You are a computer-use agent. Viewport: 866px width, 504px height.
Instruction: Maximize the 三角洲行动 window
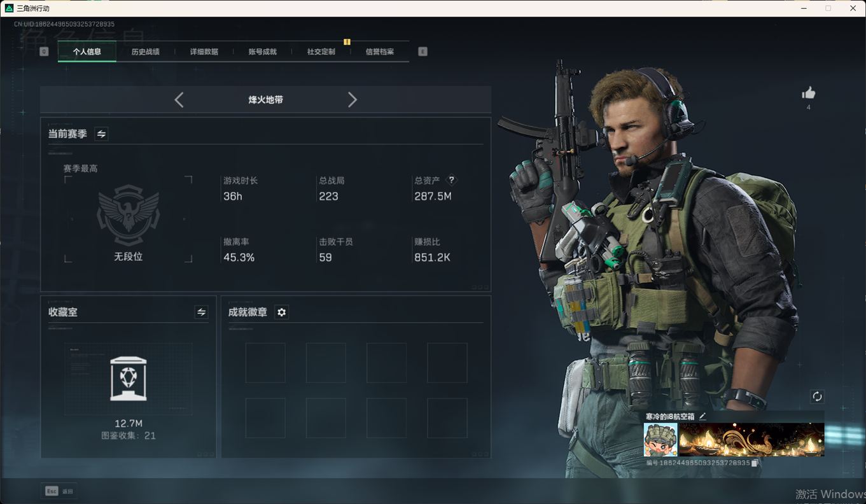click(828, 8)
